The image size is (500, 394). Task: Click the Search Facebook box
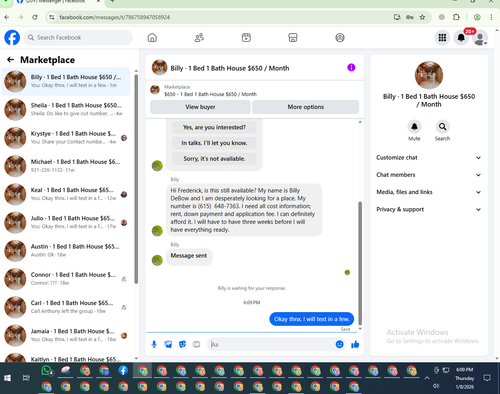(78, 37)
